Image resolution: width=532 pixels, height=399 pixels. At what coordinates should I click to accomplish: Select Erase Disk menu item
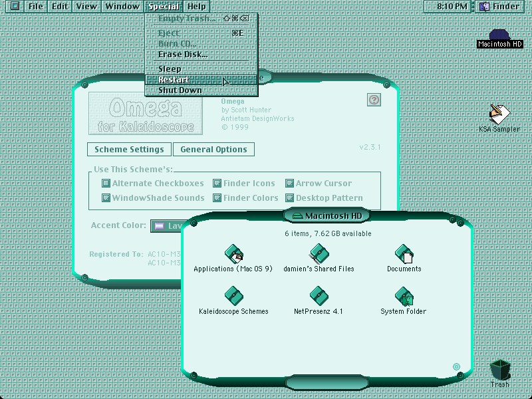pos(201,55)
